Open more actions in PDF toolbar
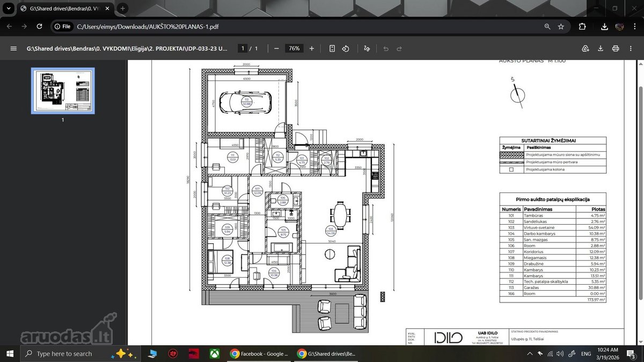This screenshot has width=644, height=362. point(631,48)
